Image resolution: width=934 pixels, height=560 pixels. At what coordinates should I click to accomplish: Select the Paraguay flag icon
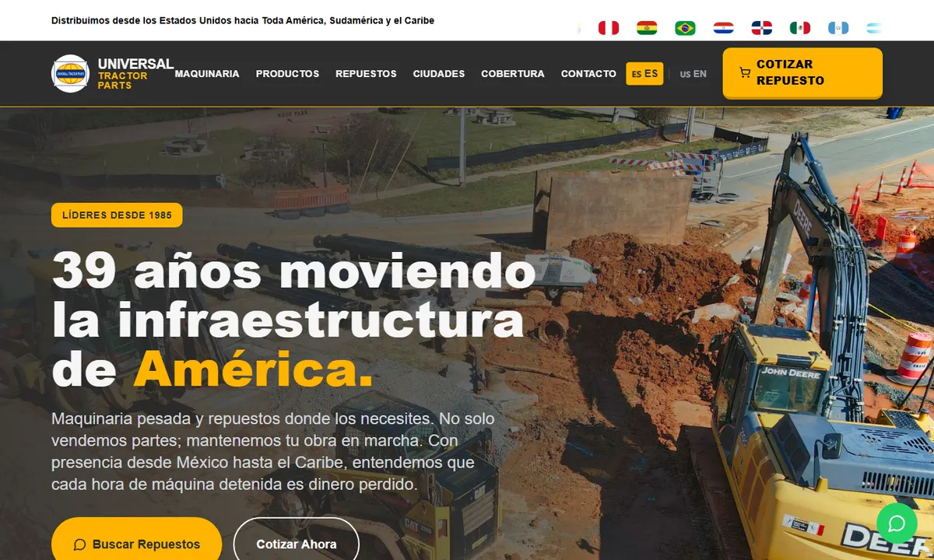(x=724, y=28)
